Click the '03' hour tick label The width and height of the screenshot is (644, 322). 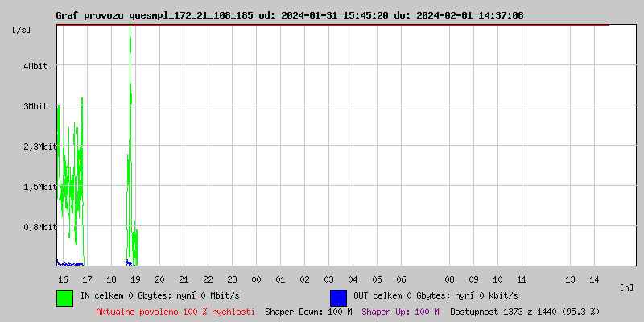tap(329, 279)
